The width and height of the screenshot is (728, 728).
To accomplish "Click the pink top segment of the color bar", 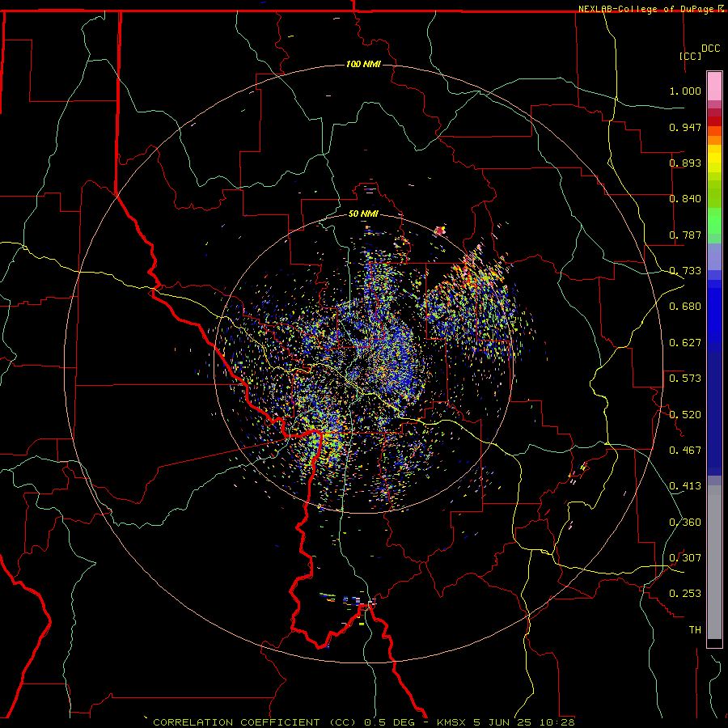I will point(714,86).
